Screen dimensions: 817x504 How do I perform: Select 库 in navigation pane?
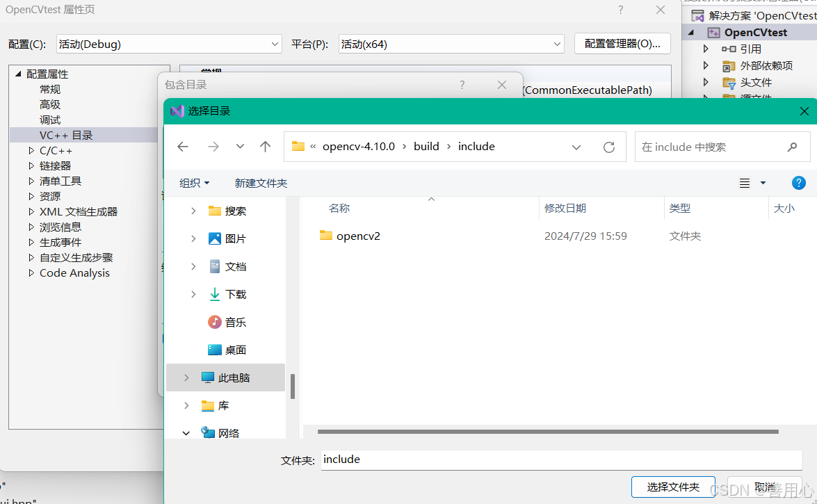[x=223, y=405]
